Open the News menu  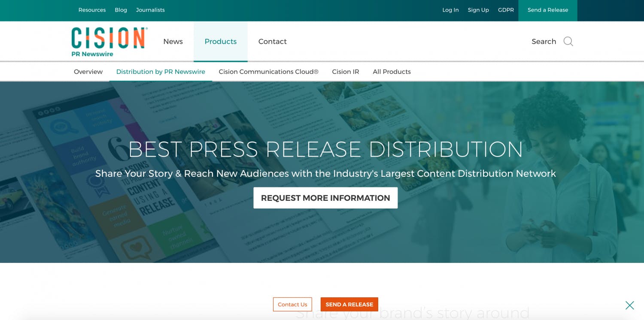pyautogui.click(x=173, y=42)
